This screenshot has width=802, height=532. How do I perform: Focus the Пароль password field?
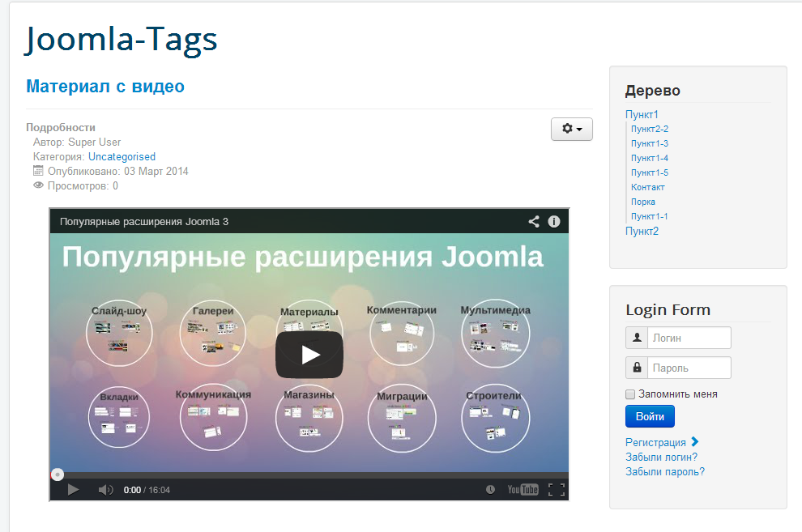click(689, 368)
